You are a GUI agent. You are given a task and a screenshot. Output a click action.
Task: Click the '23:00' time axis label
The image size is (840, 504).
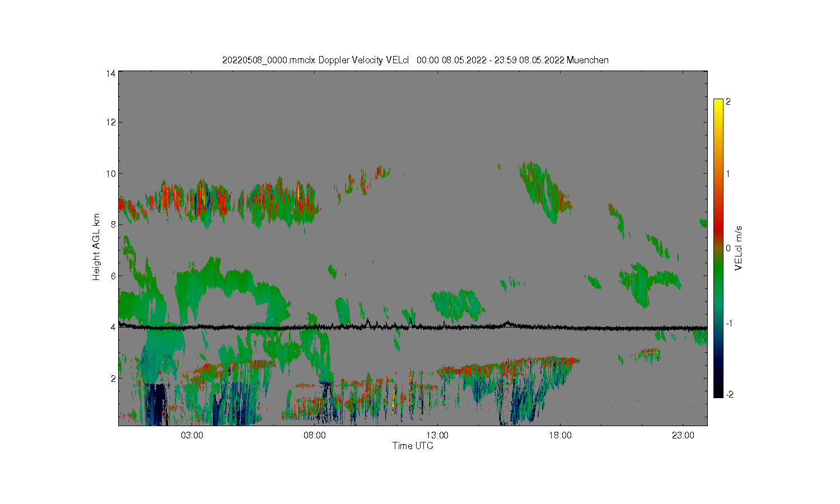683,436
